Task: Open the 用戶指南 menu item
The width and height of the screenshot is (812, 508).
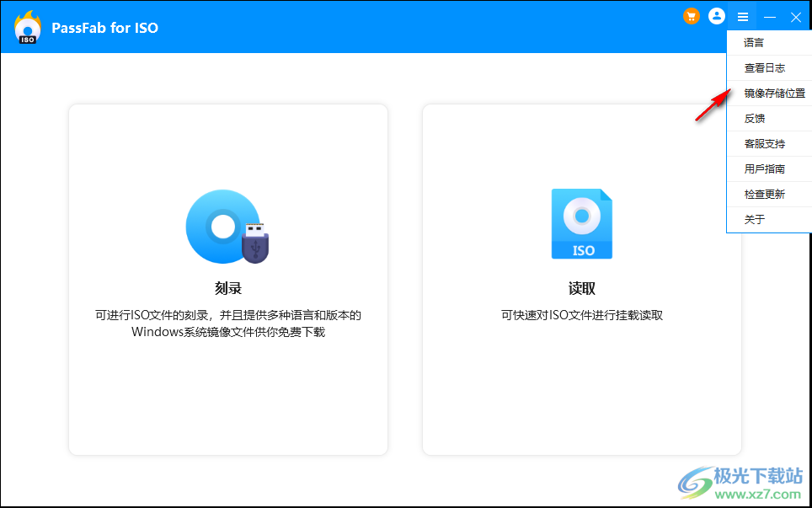Action: 770,168
